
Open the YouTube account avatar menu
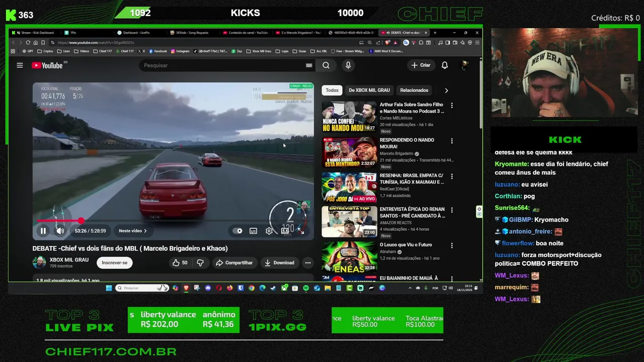pyautogui.click(x=465, y=65)
